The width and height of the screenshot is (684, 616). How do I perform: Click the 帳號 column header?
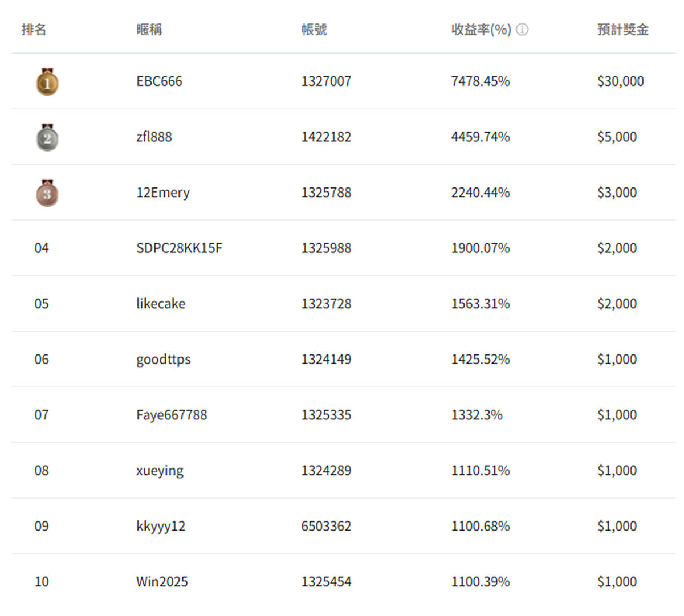[314, 30]
